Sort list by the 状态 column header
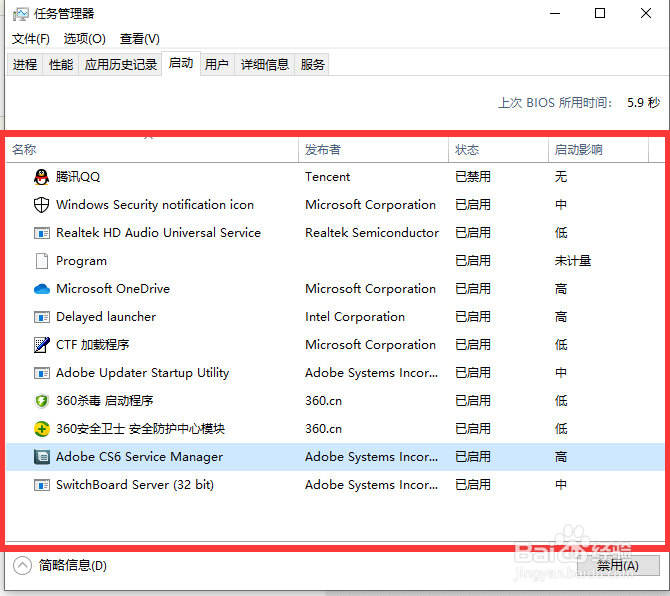The width and height of the screenshot is (670, 596). [467, 150]
